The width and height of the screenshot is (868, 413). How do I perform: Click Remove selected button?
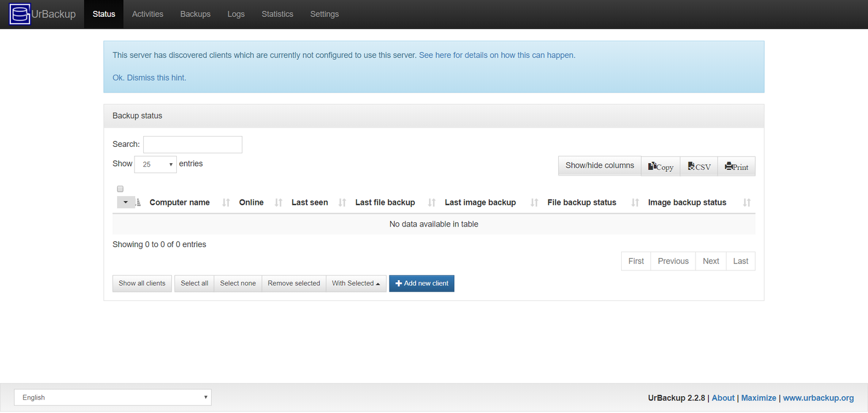[293, 283]
